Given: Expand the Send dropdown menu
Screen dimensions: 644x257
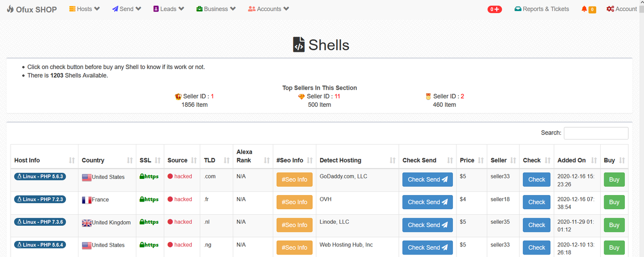Looking at the screenshot, I should [x=127, y=9].
